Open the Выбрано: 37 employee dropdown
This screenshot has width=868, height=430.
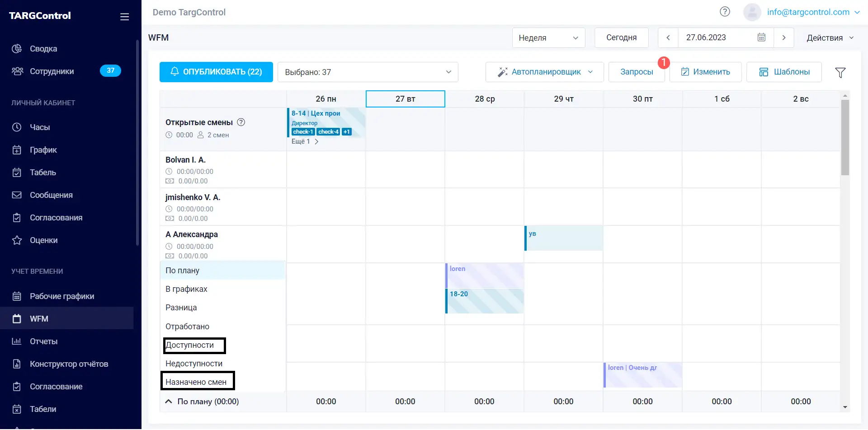[368, 72]
